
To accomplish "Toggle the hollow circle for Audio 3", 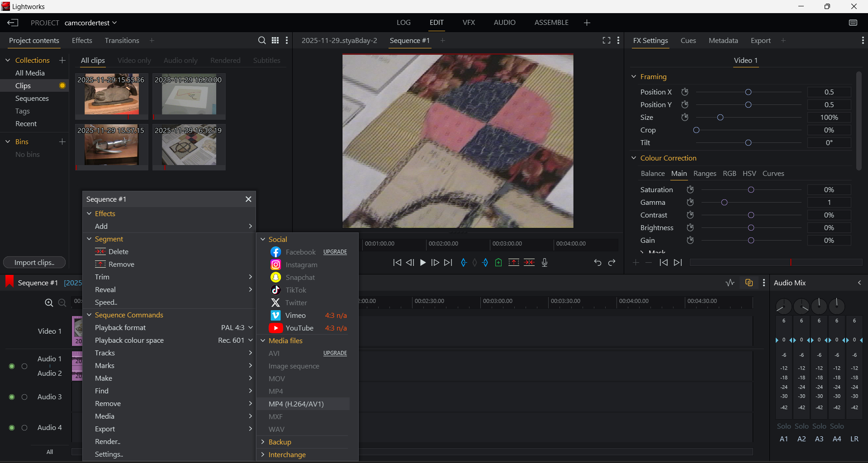I will [x=24, y=397].
